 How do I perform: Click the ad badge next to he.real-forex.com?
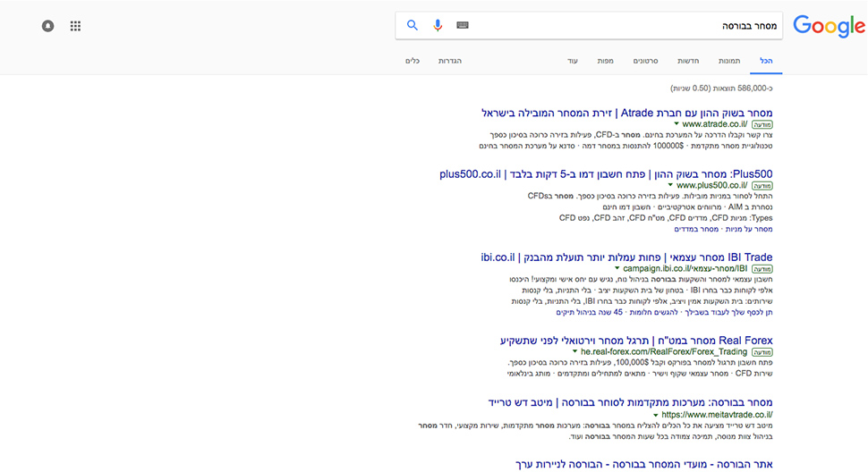pos(762,352)
